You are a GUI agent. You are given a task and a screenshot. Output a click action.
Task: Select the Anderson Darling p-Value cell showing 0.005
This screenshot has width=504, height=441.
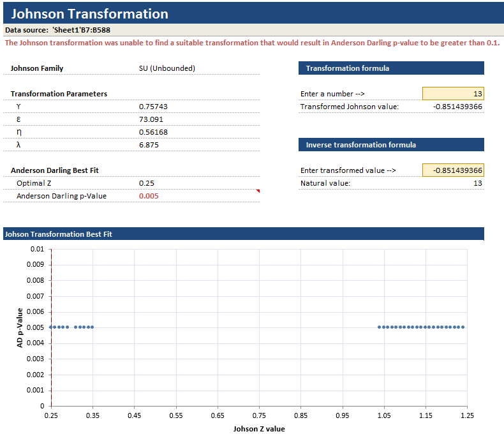tap(149, 196)
